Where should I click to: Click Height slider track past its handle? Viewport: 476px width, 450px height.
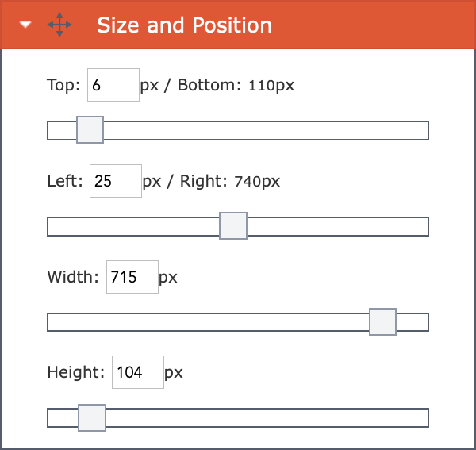[x=267, y=417]
